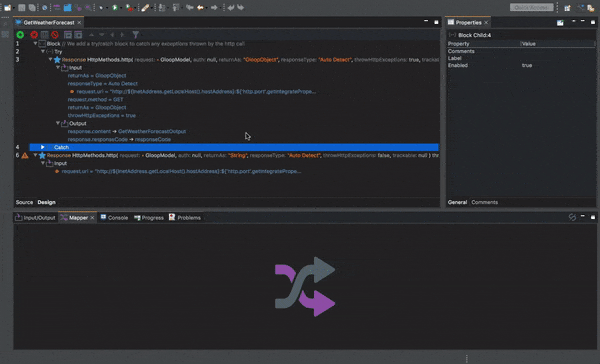Collapse the Output node
Image resolution: width=600 pixels, height=364 pixels.
pos(58,123)
